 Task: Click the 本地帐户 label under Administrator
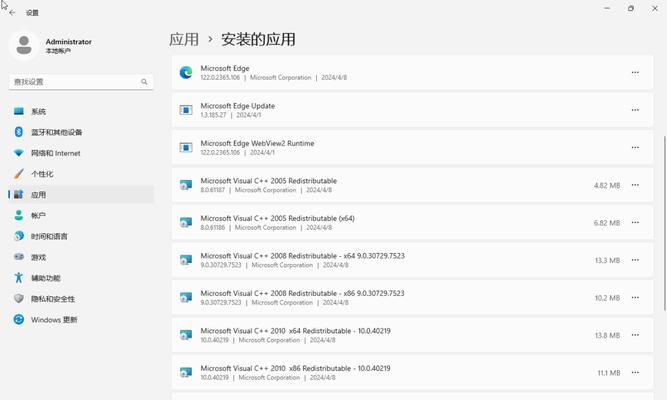click(58, 51)
